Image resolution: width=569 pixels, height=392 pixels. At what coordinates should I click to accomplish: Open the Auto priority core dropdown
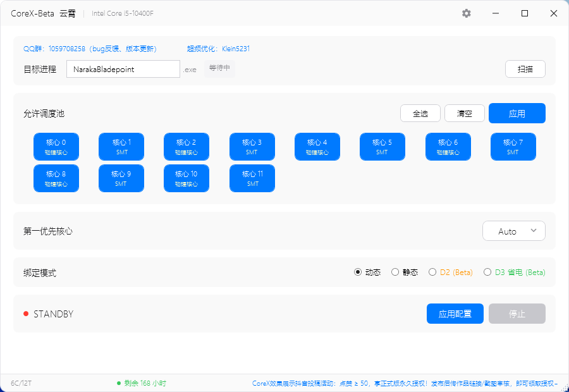click(x=513, y=231)
